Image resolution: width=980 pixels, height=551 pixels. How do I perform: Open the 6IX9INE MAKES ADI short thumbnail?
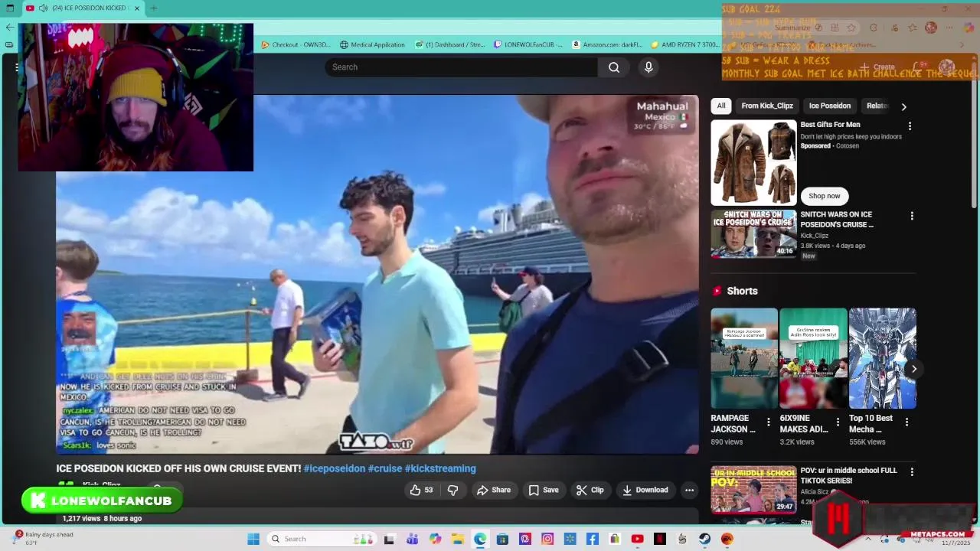(813, 358)
